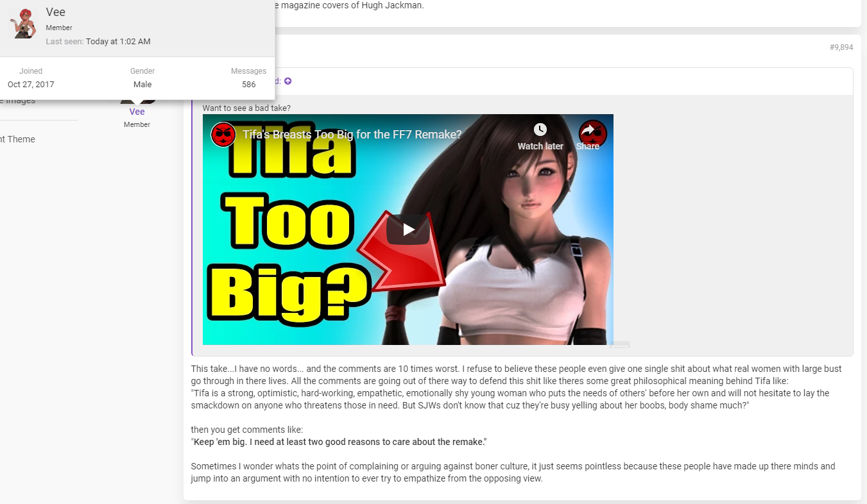The width and height of the screenshot is (867, 504).
Task: Open post number #9,894 permalink
Action: [841, 47]
